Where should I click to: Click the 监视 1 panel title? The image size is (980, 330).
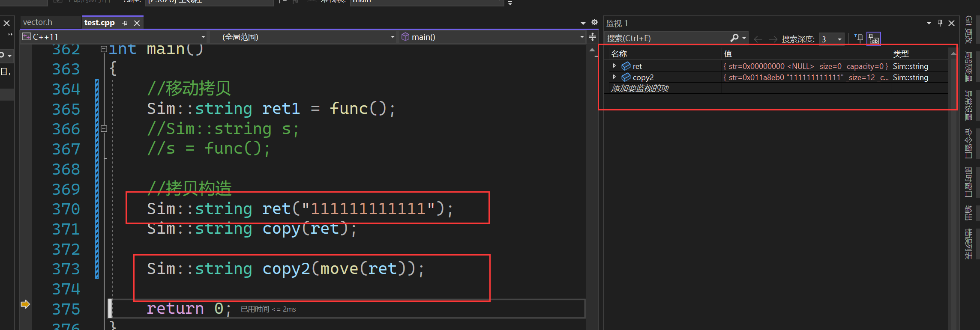tap(617, 24)
